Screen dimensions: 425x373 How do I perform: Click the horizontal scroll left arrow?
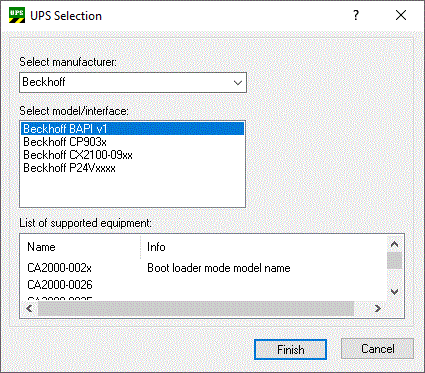(x=29, y=309)
